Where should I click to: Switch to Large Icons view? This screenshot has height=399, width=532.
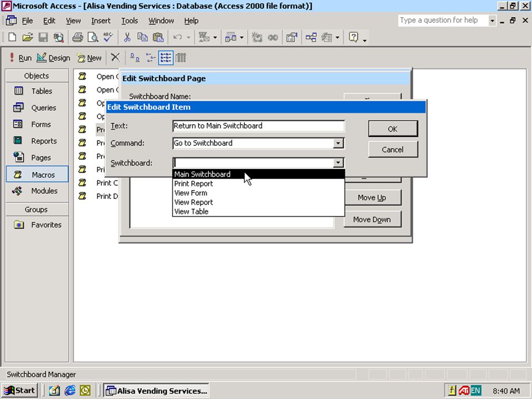(135, 58)
